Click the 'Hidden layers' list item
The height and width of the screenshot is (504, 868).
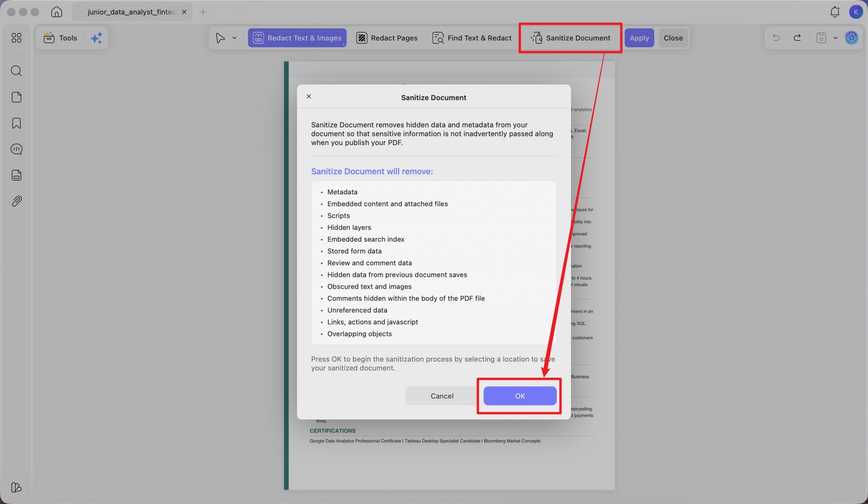pyautogui.click(x=349, y=227)
